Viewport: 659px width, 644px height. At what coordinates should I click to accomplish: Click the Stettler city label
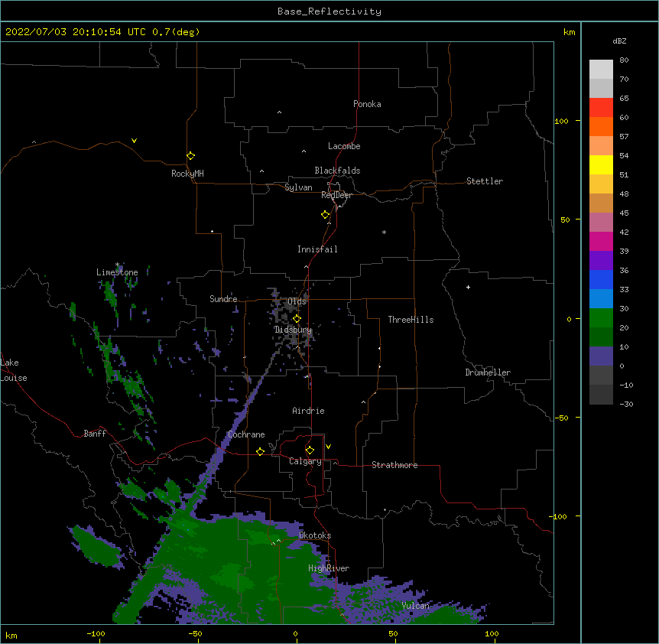click(485, 181)
